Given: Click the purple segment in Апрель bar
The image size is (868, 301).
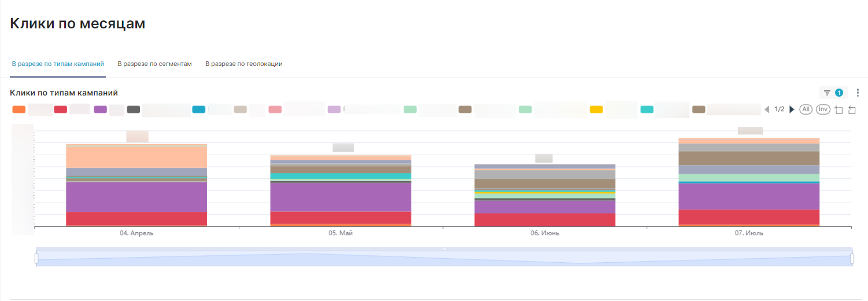Looking at the screenshot, I should coord(136,197).
